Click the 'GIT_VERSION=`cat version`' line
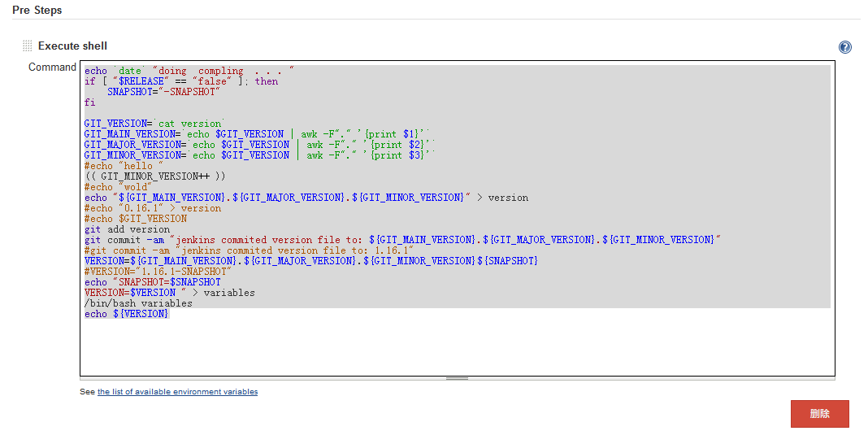Screen dimensions: 868x444 coord(154,124)
